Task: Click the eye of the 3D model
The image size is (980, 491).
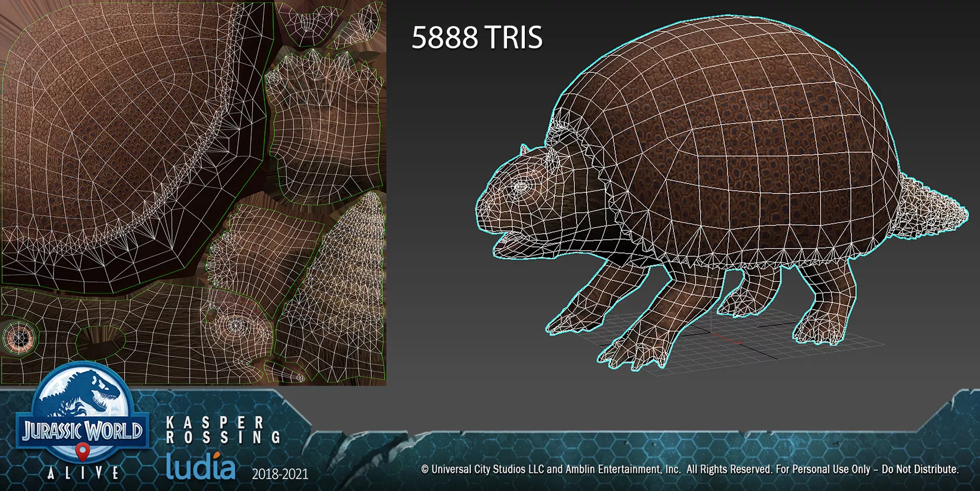Action: tap(521, 187)
